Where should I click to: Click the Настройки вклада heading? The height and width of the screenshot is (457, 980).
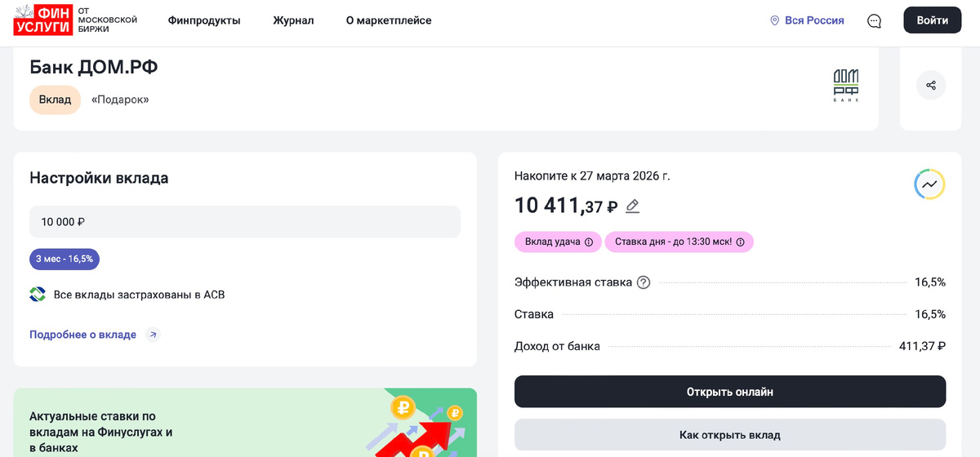coord(99,178)
